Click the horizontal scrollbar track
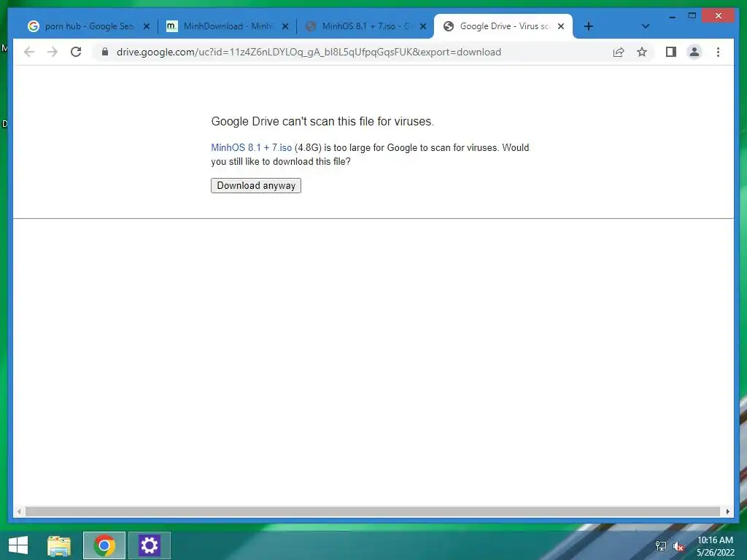The height and width of the screenshot is (560, 747). (x=373, y=511)
